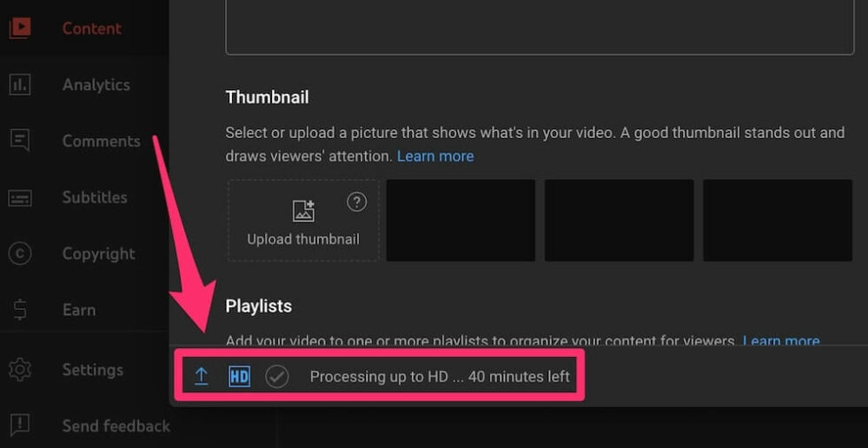Click the Send feedback label
The width and height of the screenshot is (868, 448).
click(x=116, y=426)
